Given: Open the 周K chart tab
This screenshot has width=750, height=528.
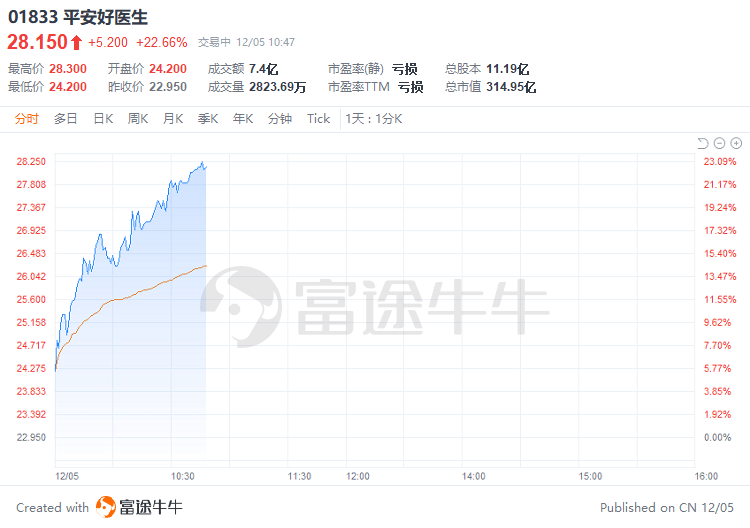Looking at the screenshot, I should (138, 119).
